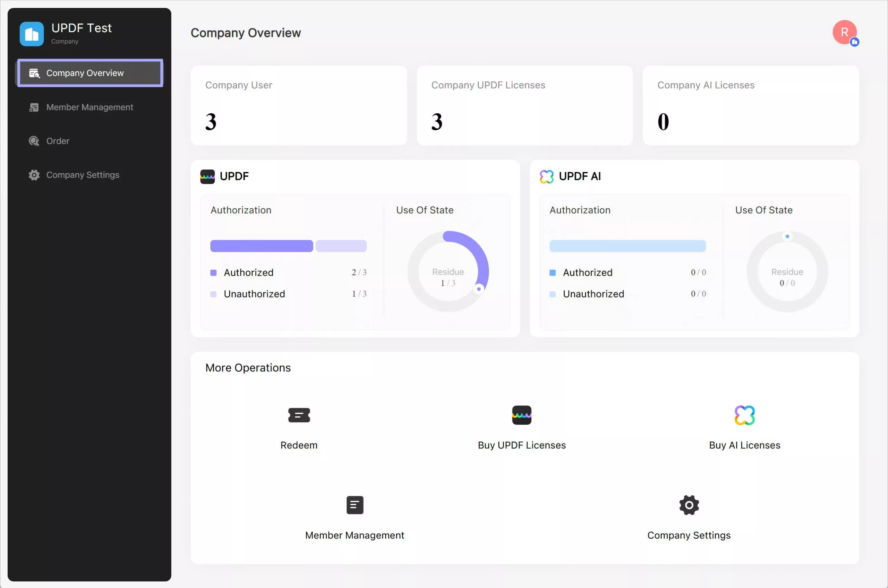The image size is (888, 588).
Task: Click the purple Authorized legend swatch for UPDF
Action: point(213,273)
